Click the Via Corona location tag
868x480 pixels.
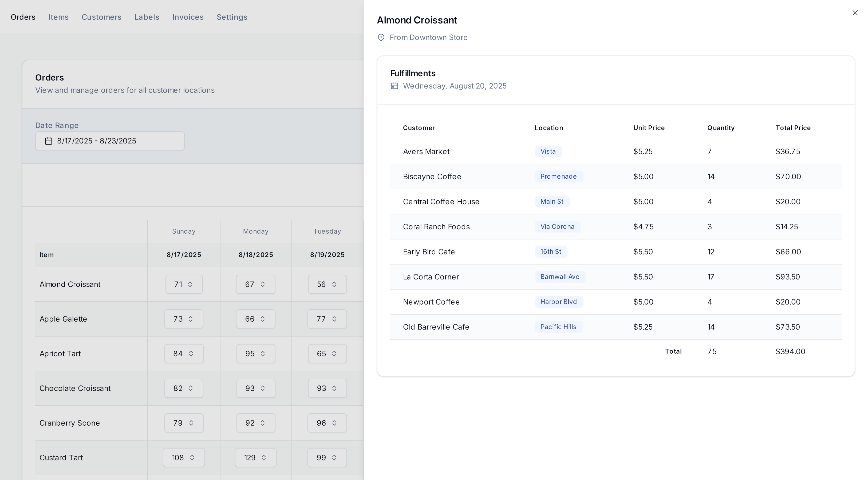557,227
